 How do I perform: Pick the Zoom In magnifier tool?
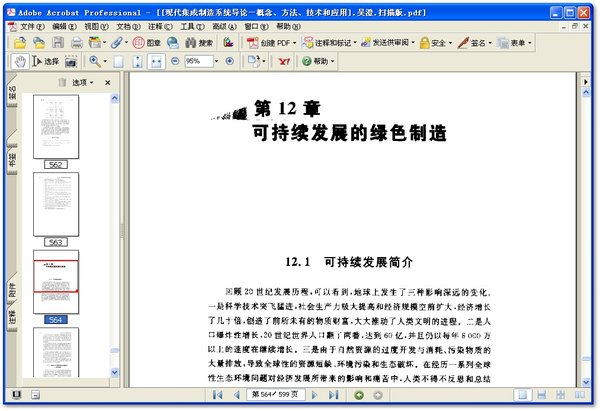pos(95,61)
